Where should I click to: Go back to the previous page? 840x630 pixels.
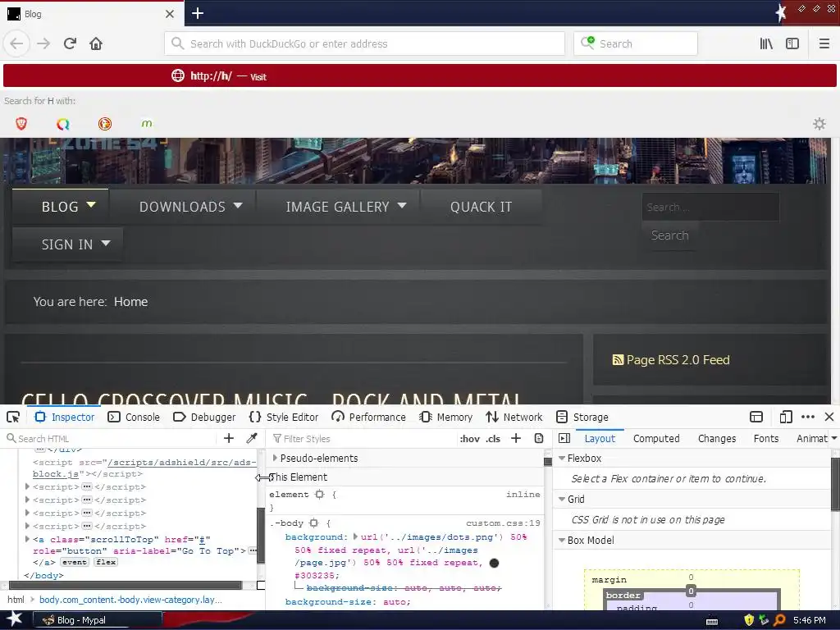pos(16,43)
